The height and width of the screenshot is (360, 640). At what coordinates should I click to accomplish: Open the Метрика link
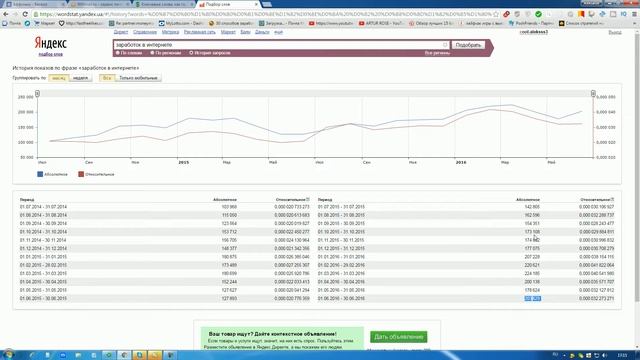click(170, 32)
